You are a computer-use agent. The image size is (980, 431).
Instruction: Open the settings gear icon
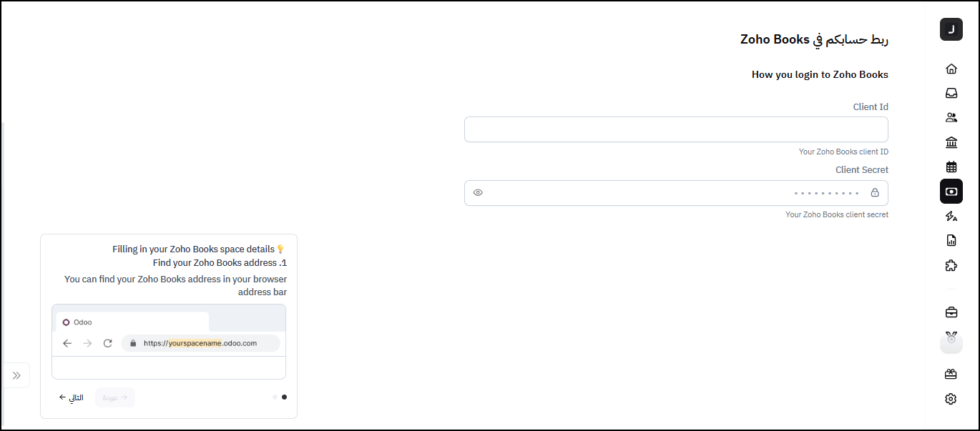coord(951,399)
